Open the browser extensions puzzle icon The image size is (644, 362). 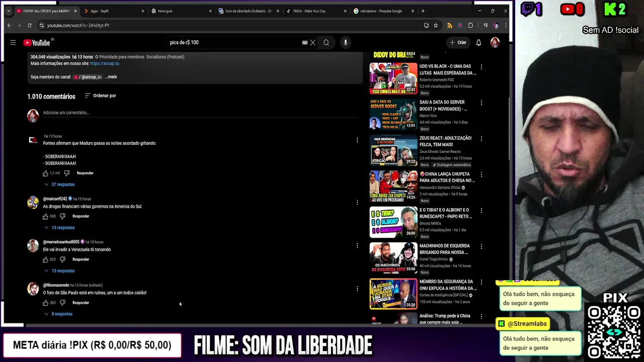tap(470, 25)
